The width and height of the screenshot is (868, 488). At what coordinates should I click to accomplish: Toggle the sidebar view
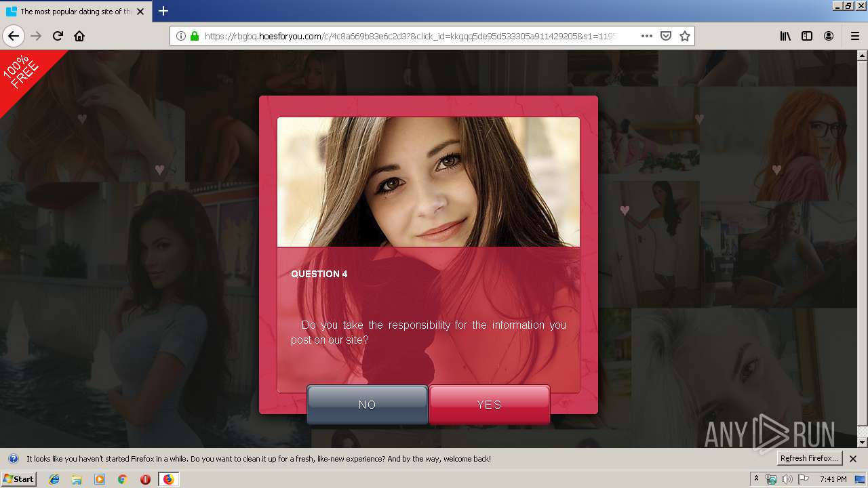coord(807,36)
